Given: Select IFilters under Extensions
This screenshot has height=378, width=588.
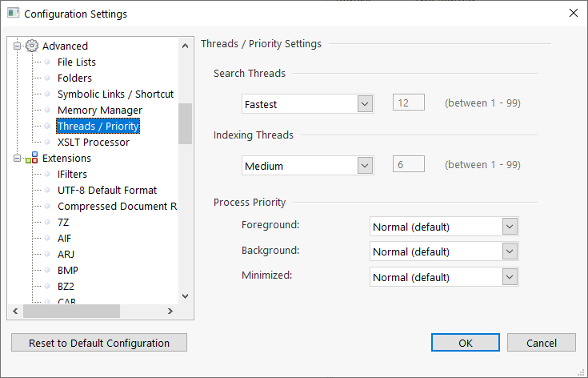Looking at the screenshot, I should 72,174.
